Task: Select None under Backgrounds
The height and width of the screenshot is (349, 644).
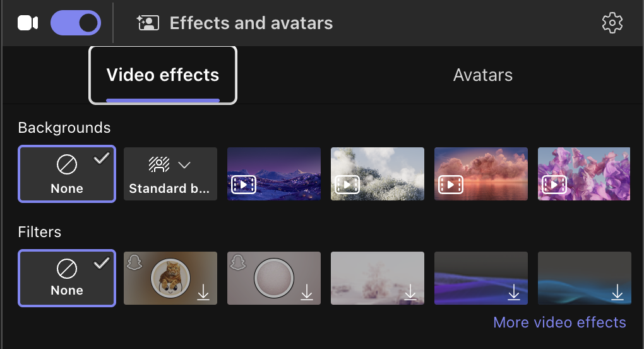Action: 67,174
